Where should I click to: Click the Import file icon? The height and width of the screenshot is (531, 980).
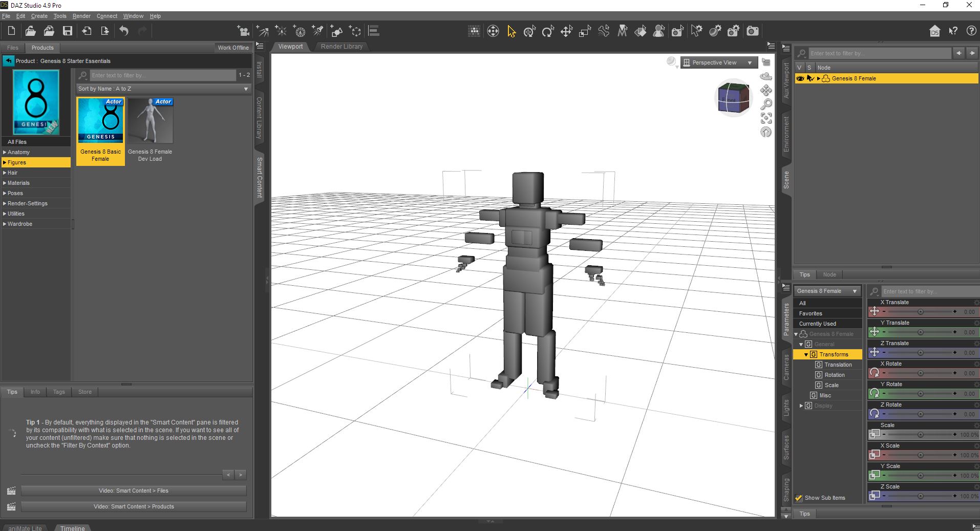click(87, 31)
